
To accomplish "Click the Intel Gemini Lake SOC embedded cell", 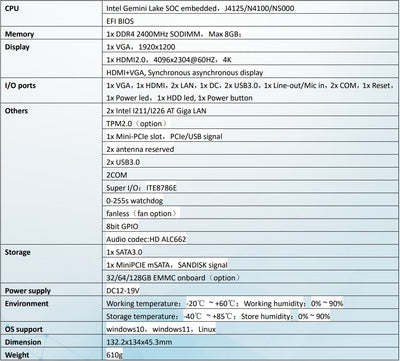I will point(250,8).
